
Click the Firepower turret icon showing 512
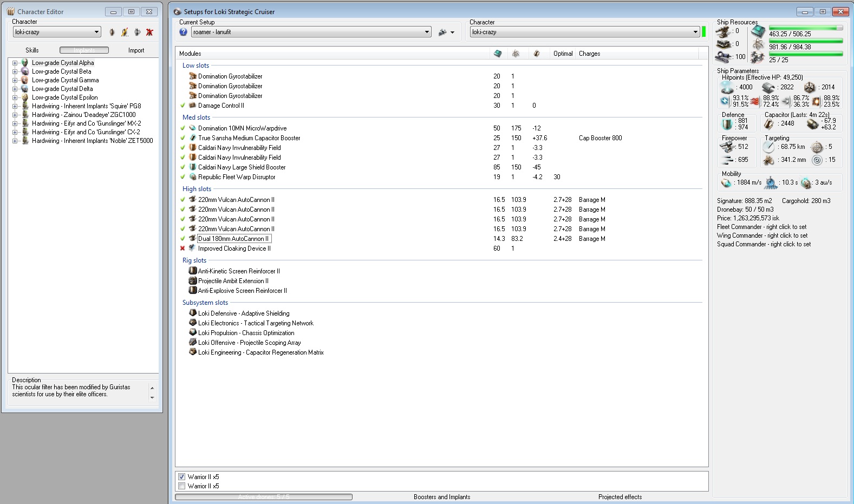728,147
